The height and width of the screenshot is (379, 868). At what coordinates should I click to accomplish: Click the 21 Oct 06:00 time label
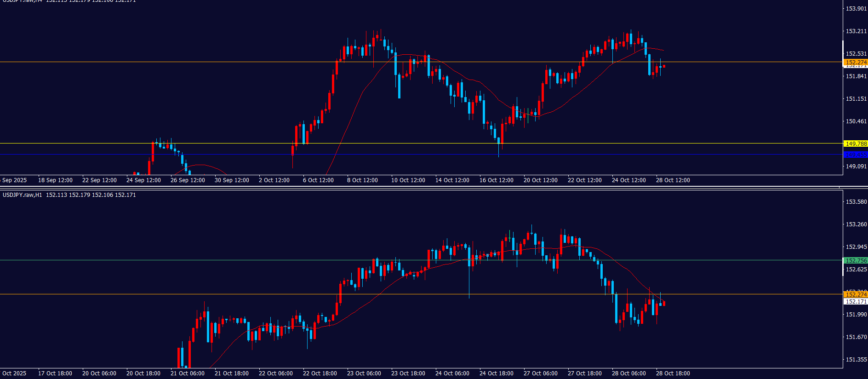(x=187, y=373)
